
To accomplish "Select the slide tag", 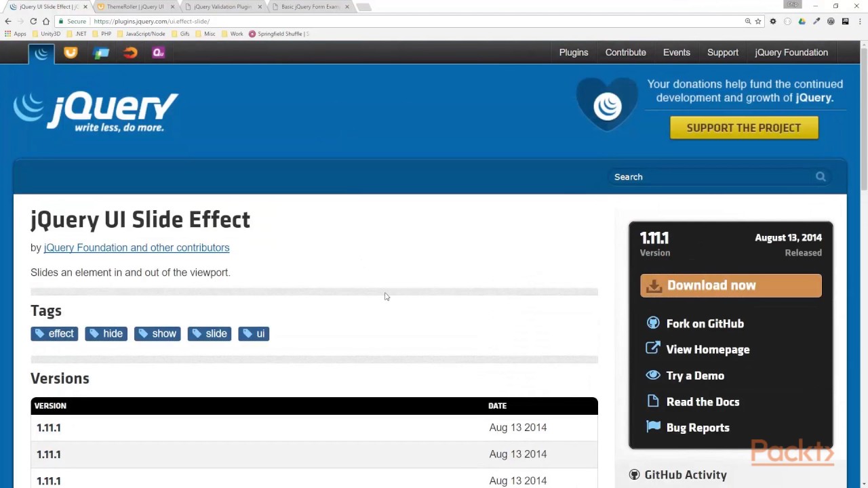I will pyautogui.click(x=210, y=333).
